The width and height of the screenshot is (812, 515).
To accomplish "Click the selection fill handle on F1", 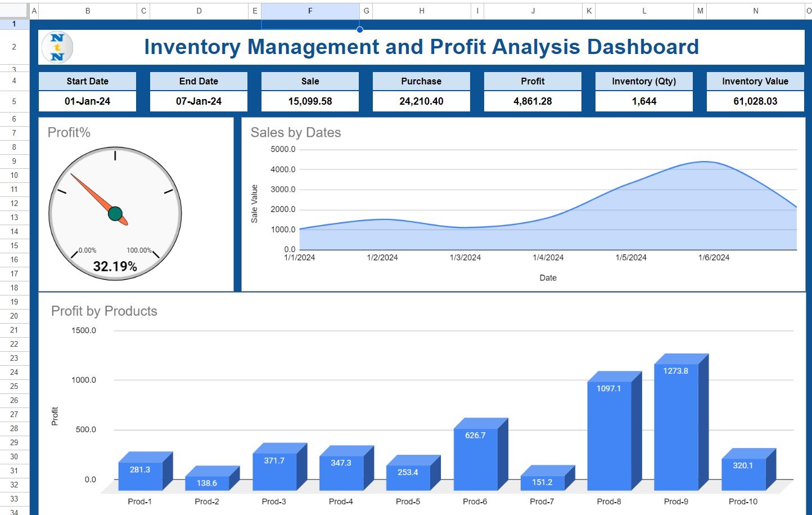I will click(x=359, y=29).
